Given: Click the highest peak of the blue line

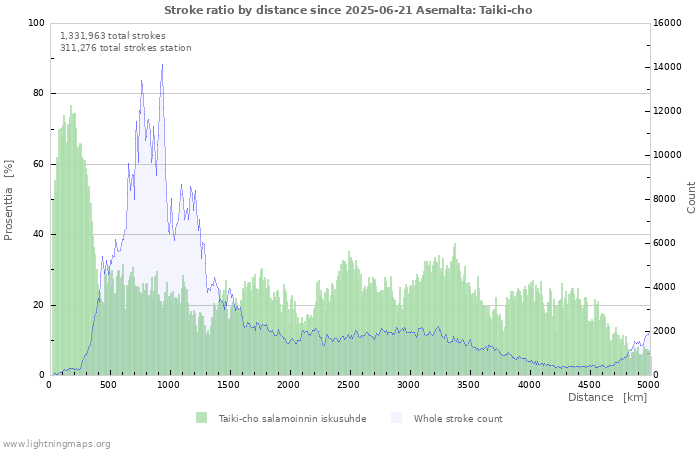Looking at the screenshot, I should tap(162, 65).
